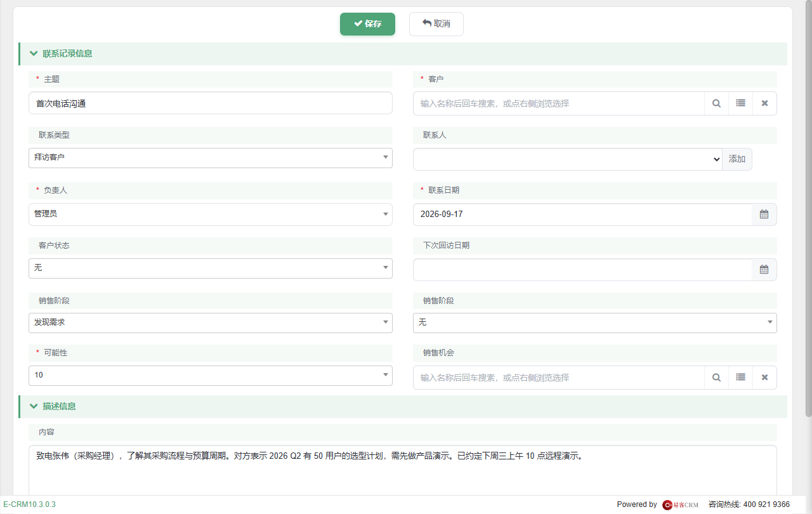This screenshot has height=514, width=812.
Task: Open the 联系人 select box
Action: click(568, 159)
